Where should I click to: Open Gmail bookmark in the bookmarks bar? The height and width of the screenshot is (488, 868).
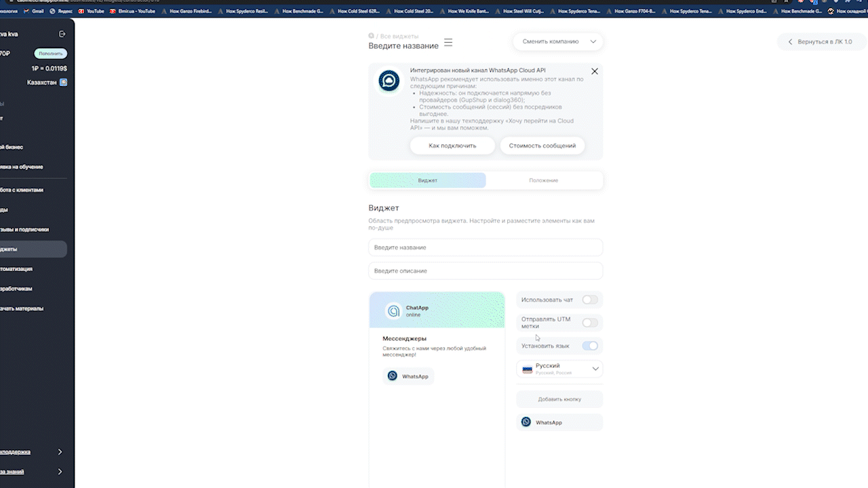pos(34,11)
